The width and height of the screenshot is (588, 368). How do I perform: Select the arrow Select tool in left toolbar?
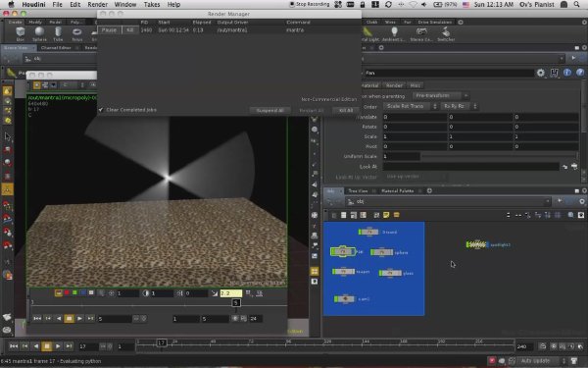(8, 136)
